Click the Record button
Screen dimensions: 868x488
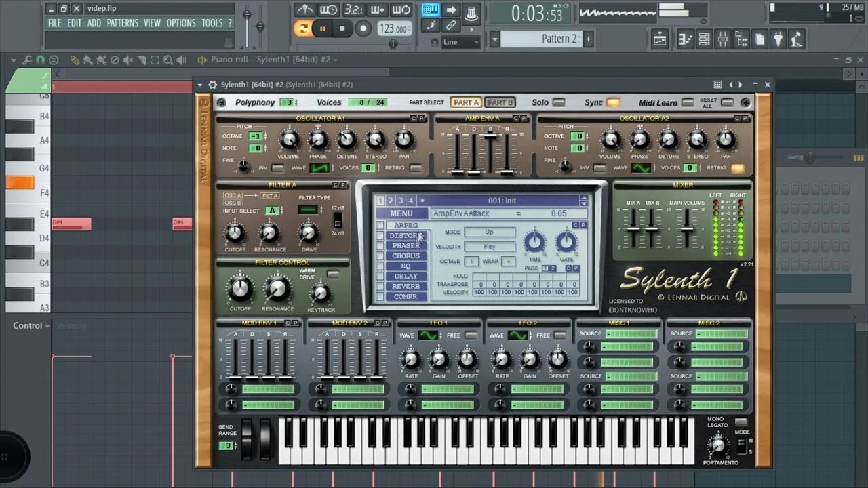coord(363,28)
